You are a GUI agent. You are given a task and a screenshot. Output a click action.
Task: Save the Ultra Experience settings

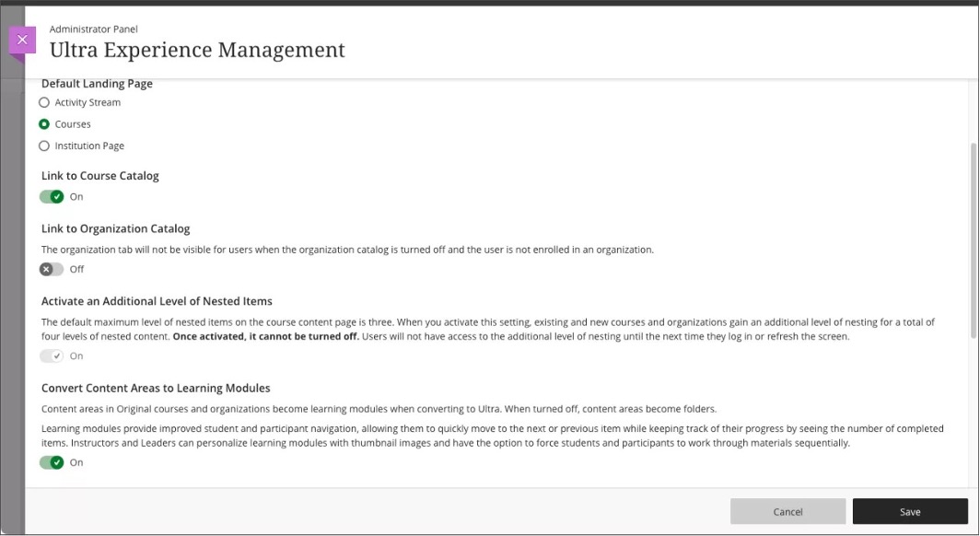909,512
